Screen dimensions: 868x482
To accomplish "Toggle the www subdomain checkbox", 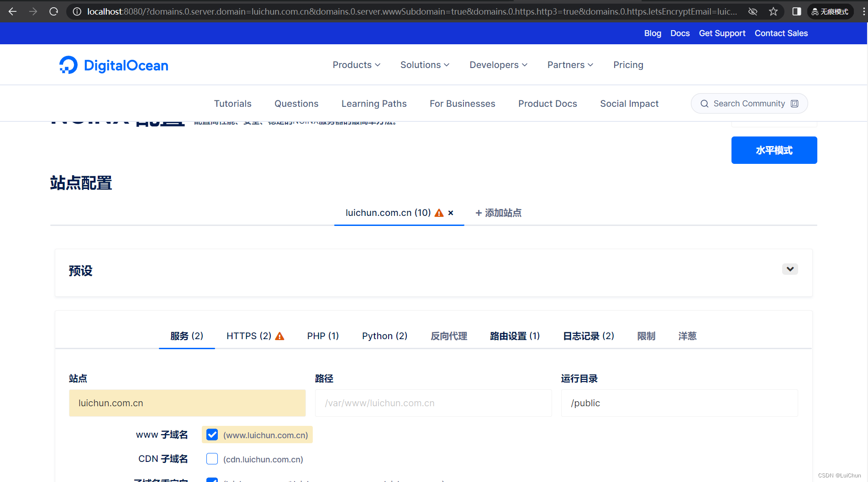I will coord(212,435).
